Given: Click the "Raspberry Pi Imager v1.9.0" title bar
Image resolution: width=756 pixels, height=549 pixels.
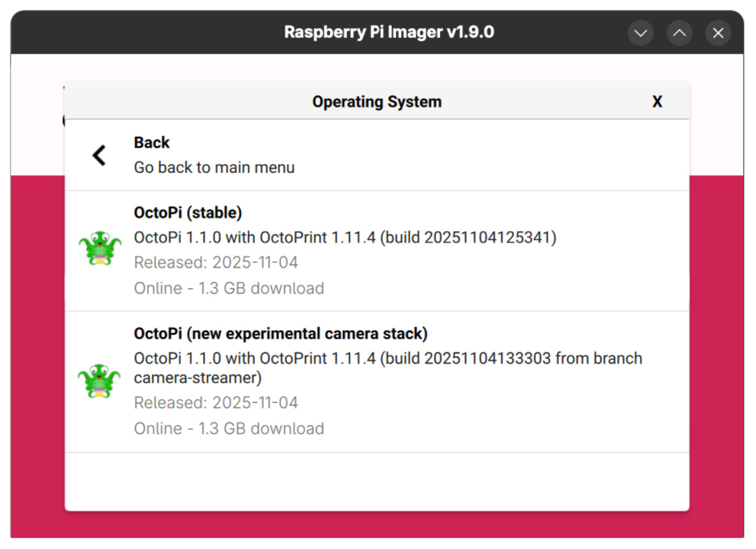Looking at the screenshot, I should (389, 32).
